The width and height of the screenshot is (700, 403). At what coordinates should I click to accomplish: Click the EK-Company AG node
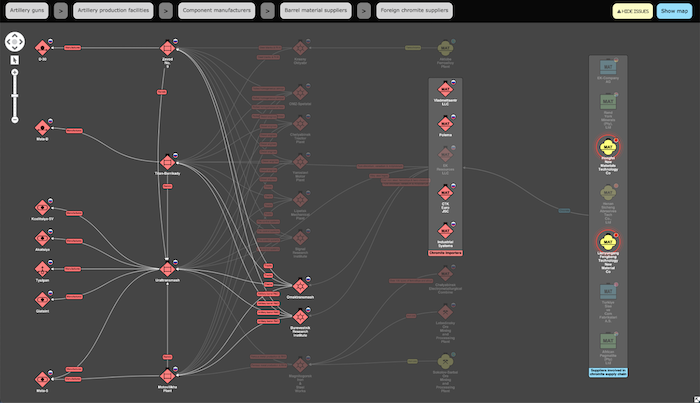tap(608, 67)
